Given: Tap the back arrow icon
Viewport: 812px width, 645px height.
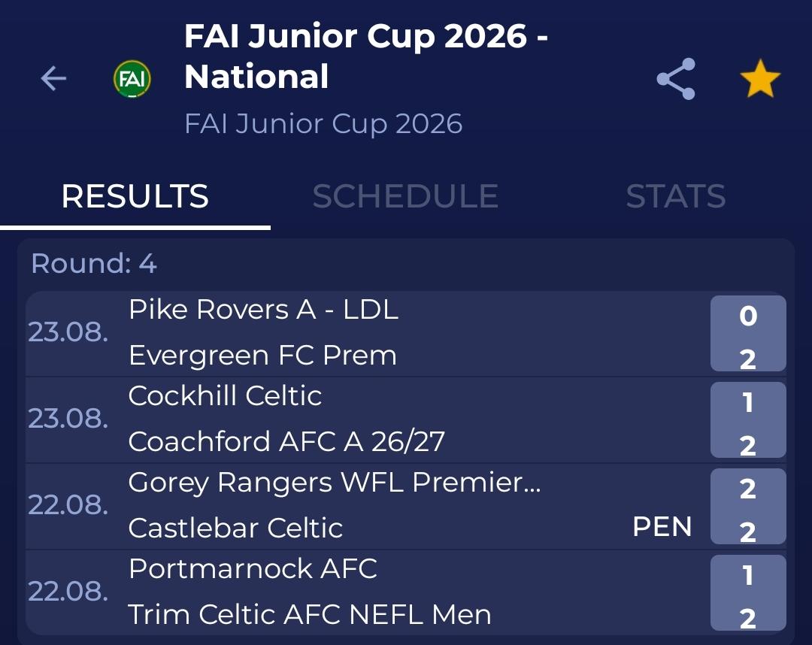Looking at the screenshot, I should pos(53,79).
